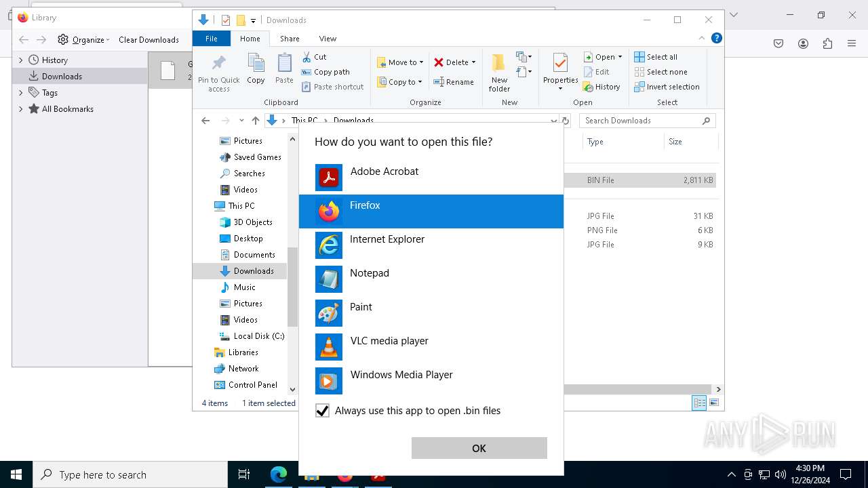Open Firefox application menu hamburger
Image resolution: width=868 pixels, height=488 pixels.
click(x=852, y=43)
